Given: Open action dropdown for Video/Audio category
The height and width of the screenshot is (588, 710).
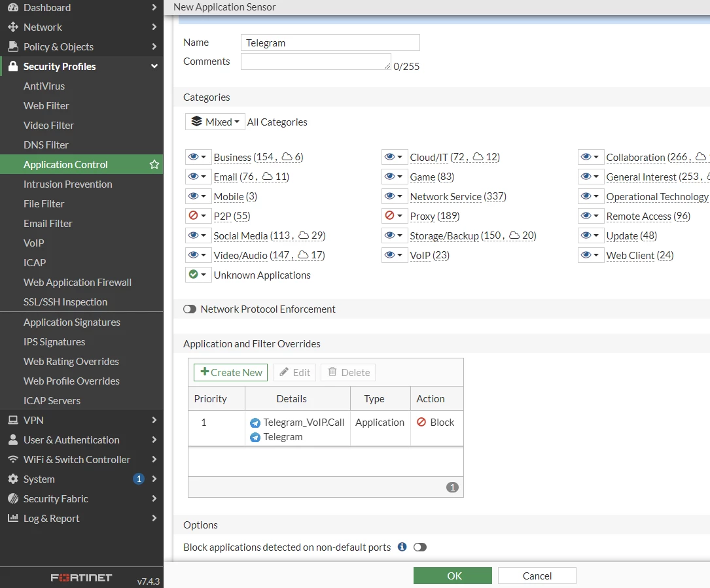Looking at the screenshot, I should point(198,255).
